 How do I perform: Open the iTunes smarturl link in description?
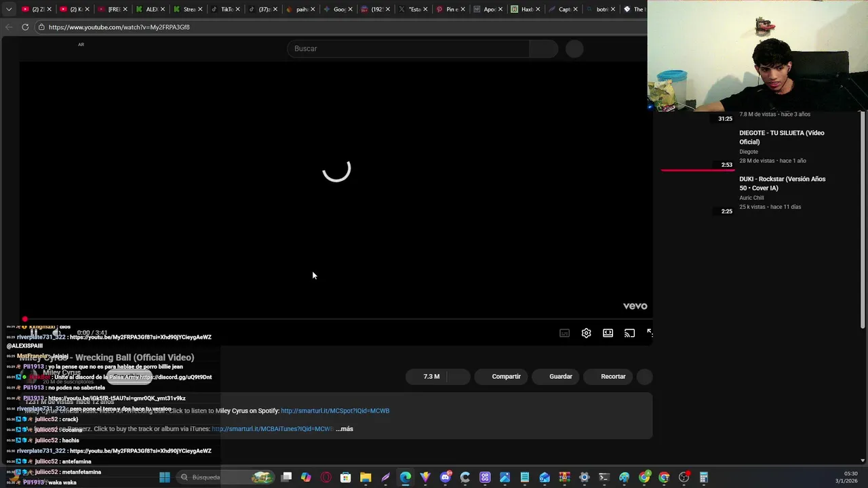273,428
